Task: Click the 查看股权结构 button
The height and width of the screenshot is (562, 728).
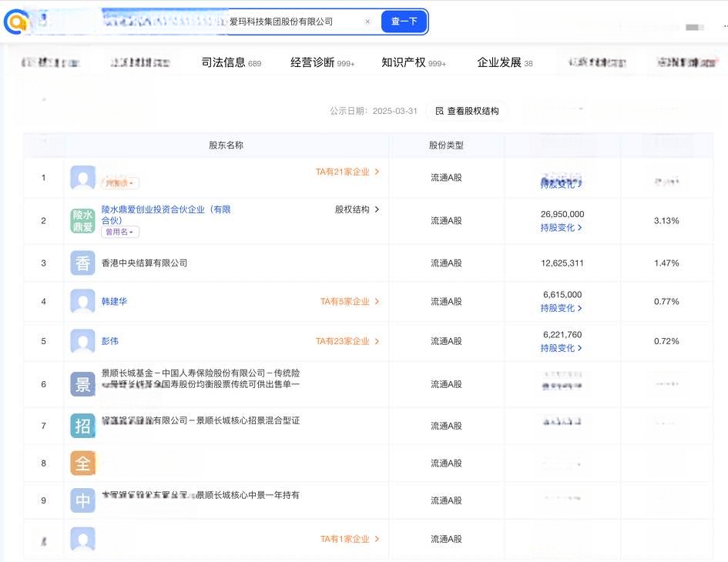Action: (467, 111)
